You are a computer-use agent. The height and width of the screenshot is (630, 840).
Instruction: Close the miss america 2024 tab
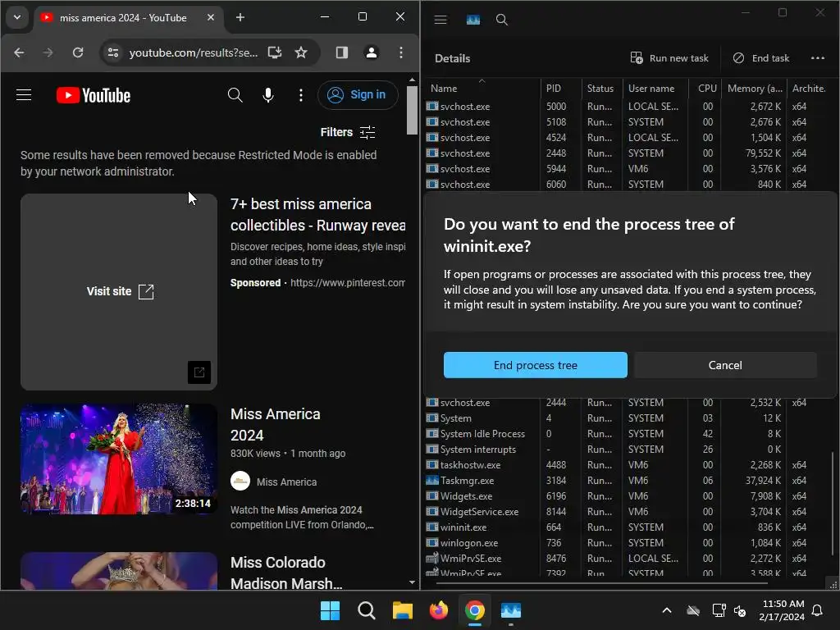(x=211, y=17)
